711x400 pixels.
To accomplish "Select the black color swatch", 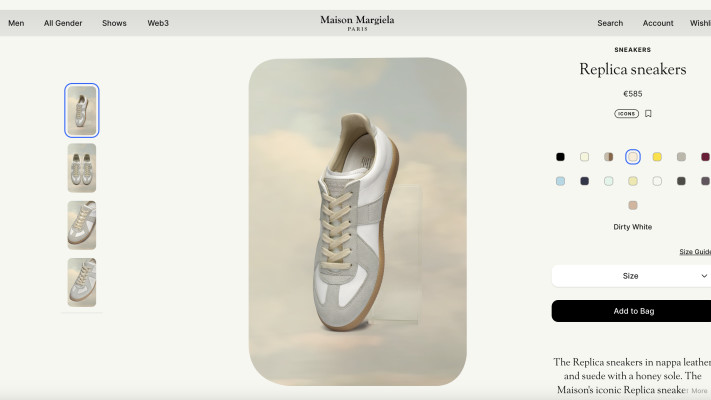I will pyautogui.click(x=560, y=157).
